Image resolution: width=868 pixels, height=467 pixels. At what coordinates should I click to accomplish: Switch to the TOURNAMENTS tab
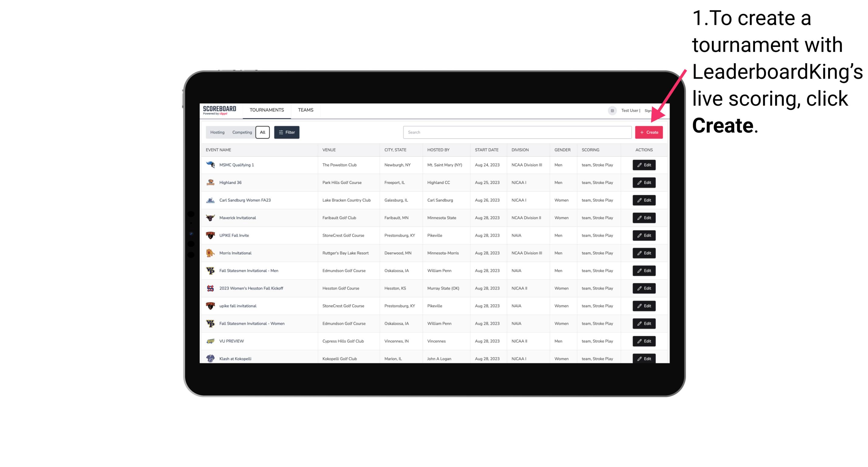(x=266, y=110)
